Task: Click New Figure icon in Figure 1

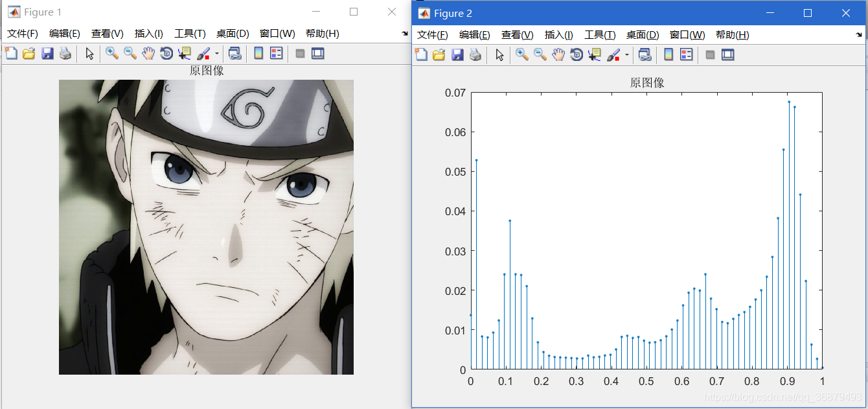Action: pyautogui.click(x=11, y=53)
